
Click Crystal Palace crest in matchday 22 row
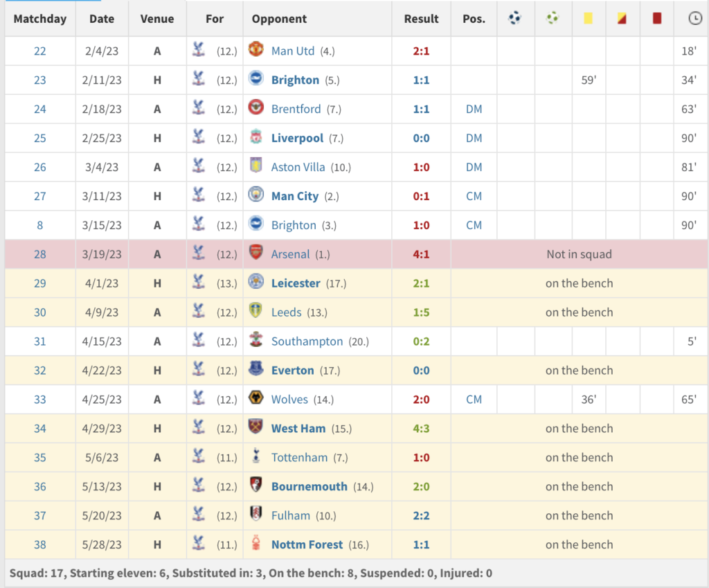[x=199, y=49]
